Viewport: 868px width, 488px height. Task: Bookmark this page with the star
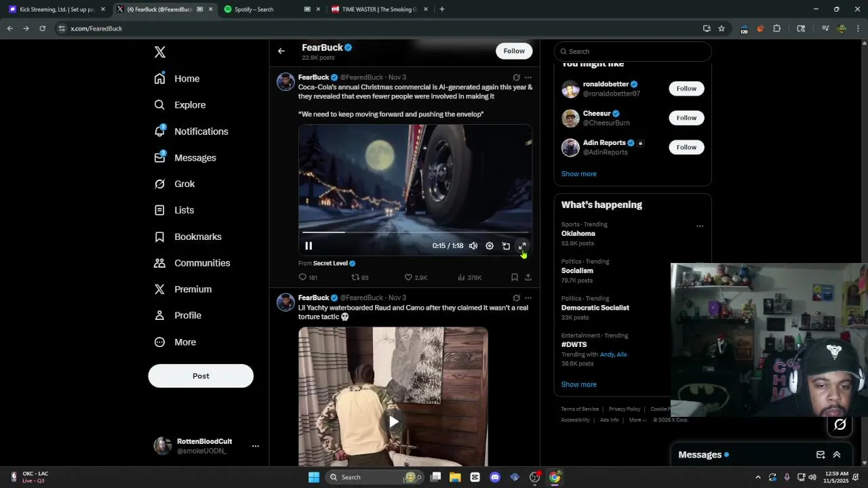(x=722, y=28)
